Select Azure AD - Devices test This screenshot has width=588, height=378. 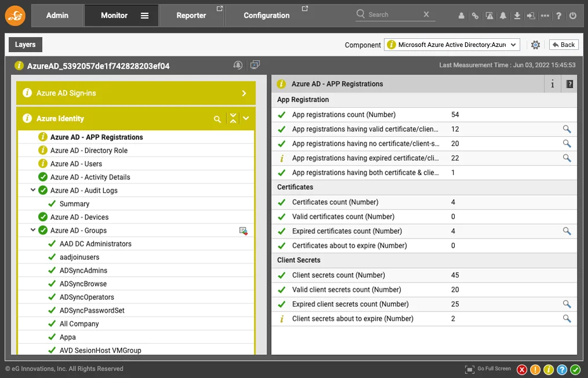(79, 217)
